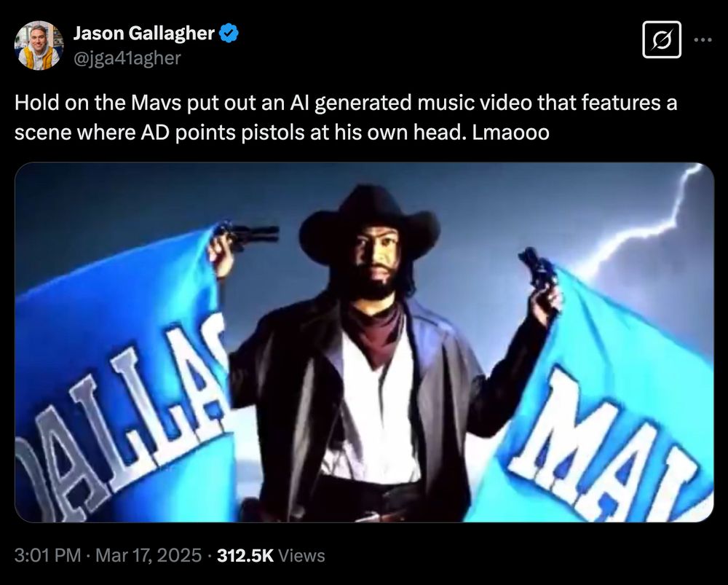Open Jason Gallagher's profile avatar
The image size is (728, 585).
(x=39, y=46)
